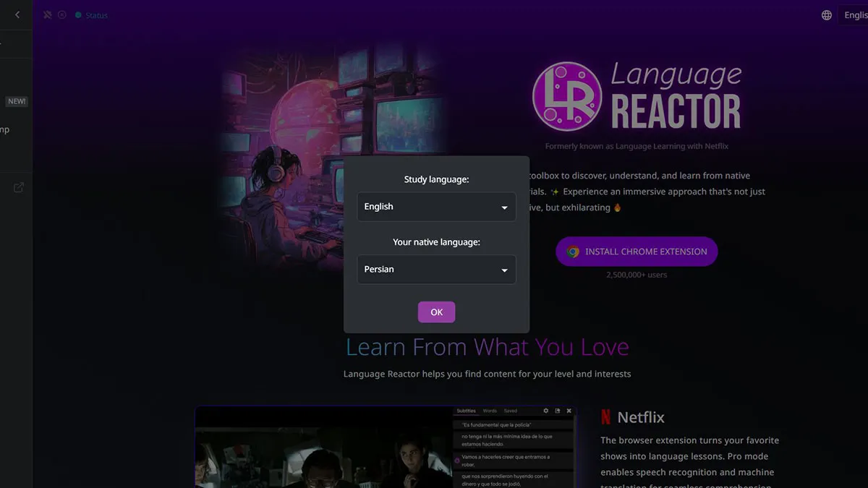Select the Words tab in Netflix demo
The height and width of the screenshot is (488, 868).
(x=490, y=411)
